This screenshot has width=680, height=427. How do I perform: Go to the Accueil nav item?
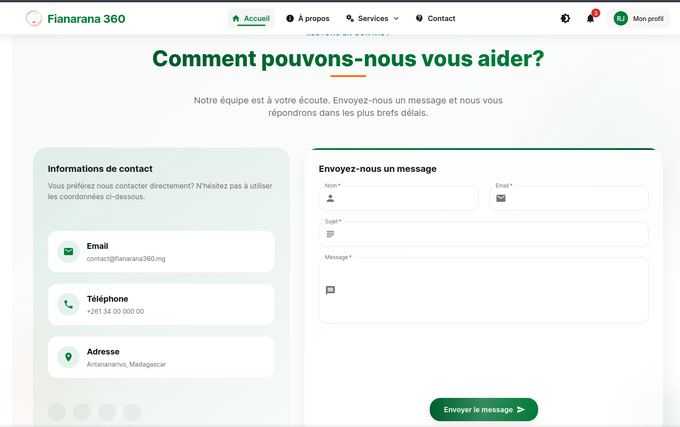(x=251, y=18)
